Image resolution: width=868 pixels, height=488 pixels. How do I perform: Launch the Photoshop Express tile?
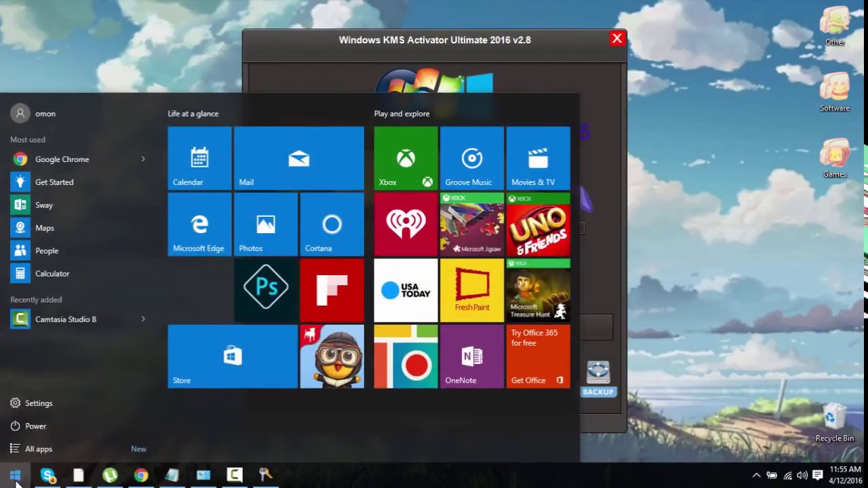point(266,290)
